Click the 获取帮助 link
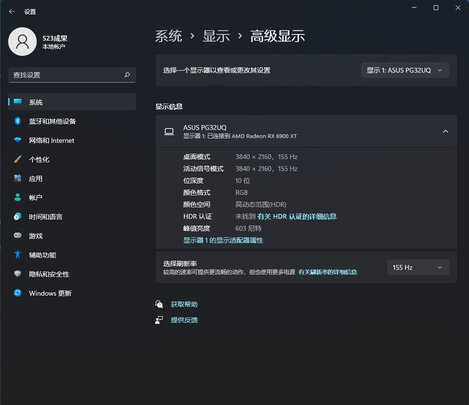The height and width of the screenshot is (405, 469). pos(184,304)
